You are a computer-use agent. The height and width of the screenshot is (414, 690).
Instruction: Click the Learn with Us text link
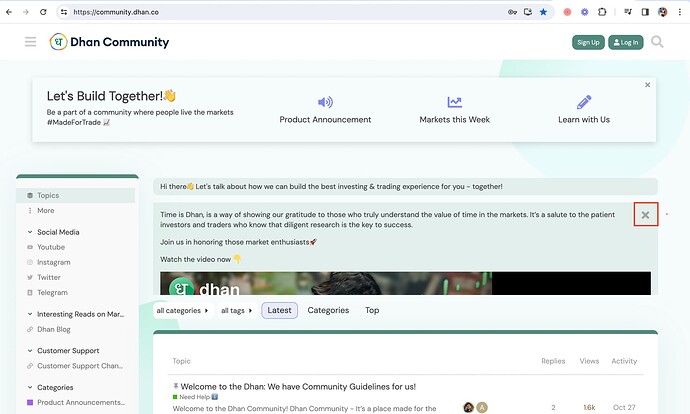[584, 120]
